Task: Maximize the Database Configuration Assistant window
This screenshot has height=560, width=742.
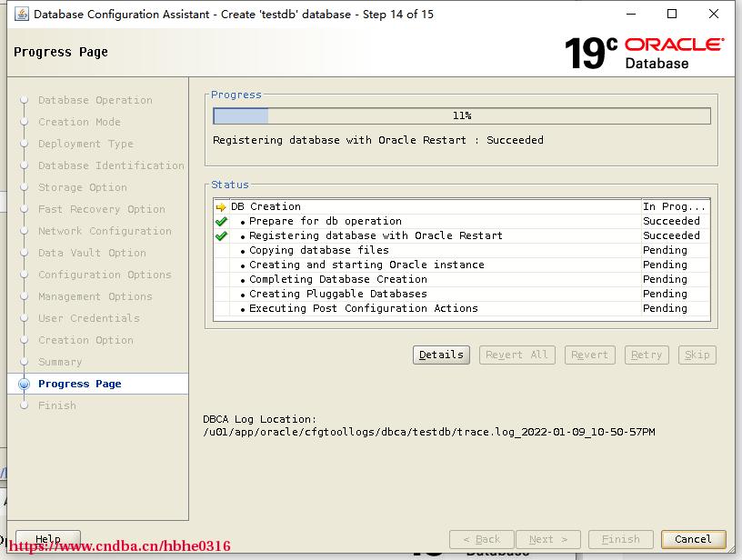Action: (x=672, y=15)
